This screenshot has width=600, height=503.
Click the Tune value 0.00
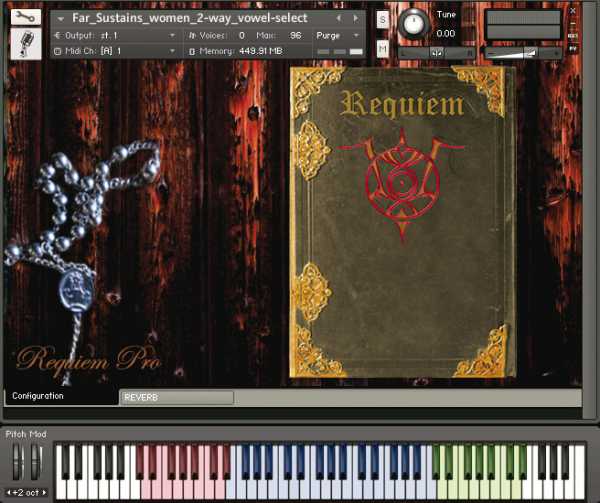click(446, 34)
